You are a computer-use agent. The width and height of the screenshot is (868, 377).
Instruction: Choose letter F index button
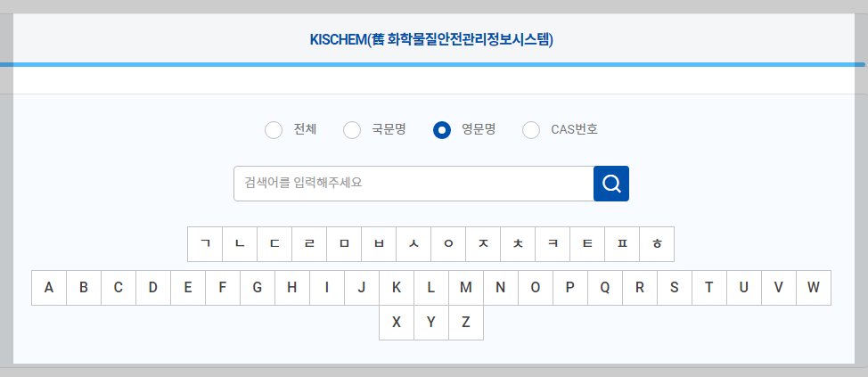223,288
